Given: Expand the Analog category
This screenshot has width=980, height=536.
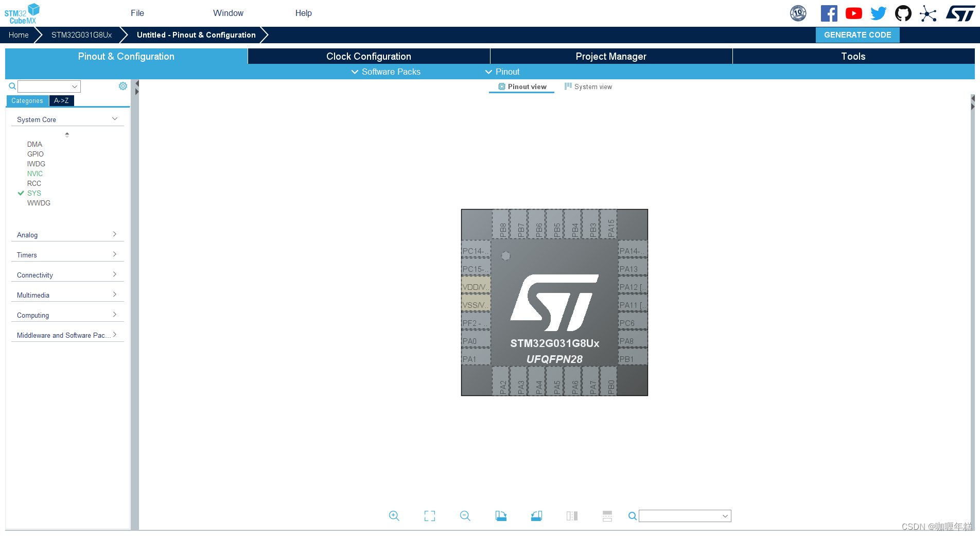Looking at the screenshot, I should pyautogui.click(x=115, y=234).
